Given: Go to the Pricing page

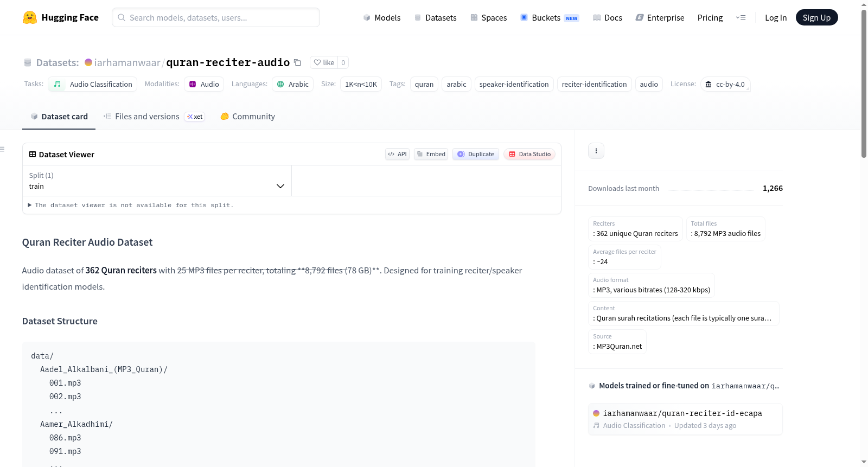Looking at the screenshot, I should (x=710, y=17).
